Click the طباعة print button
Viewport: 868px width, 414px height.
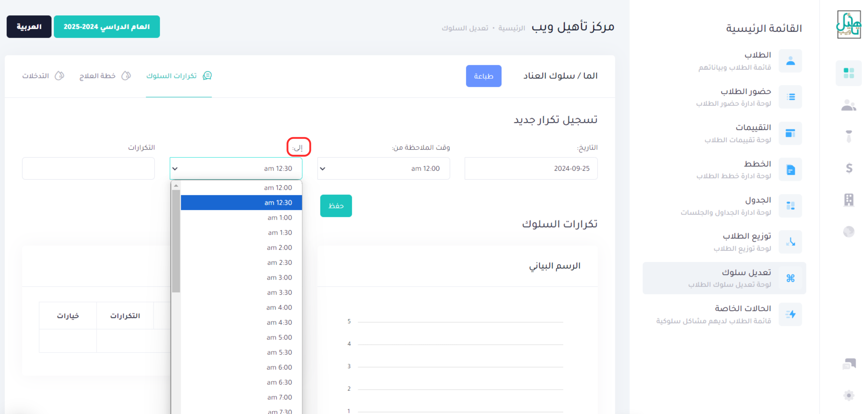tap(484, 76)
